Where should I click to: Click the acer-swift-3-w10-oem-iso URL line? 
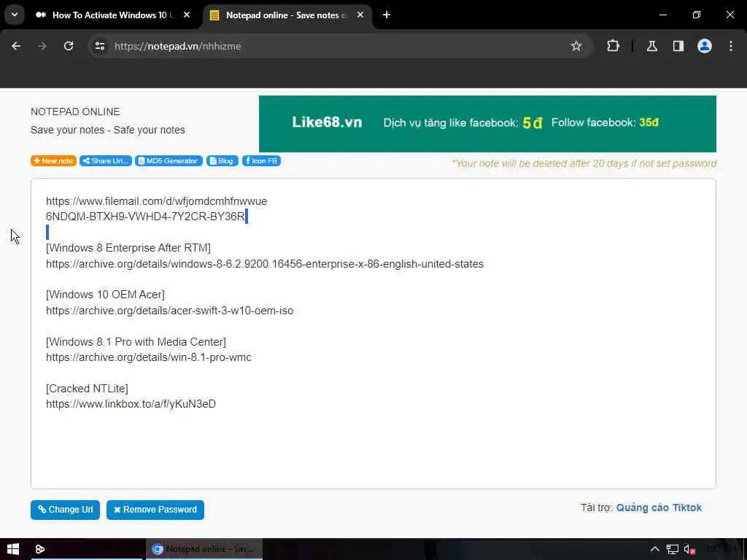(x=169, y=311)
